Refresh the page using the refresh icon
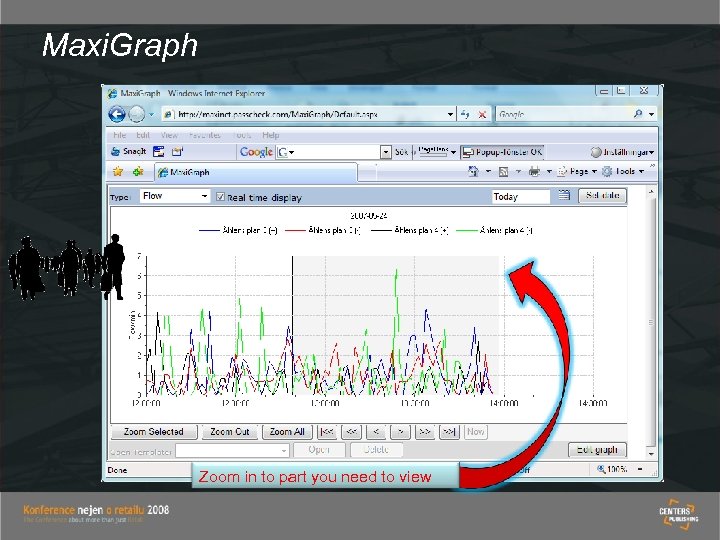The height and width of the screenshot is (540, 720). tap(465, 114)
